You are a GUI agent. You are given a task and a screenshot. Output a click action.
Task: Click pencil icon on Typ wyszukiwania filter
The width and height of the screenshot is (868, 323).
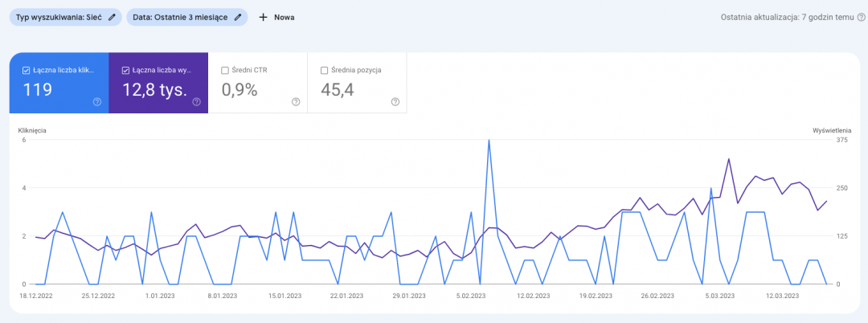coord(113,17)
